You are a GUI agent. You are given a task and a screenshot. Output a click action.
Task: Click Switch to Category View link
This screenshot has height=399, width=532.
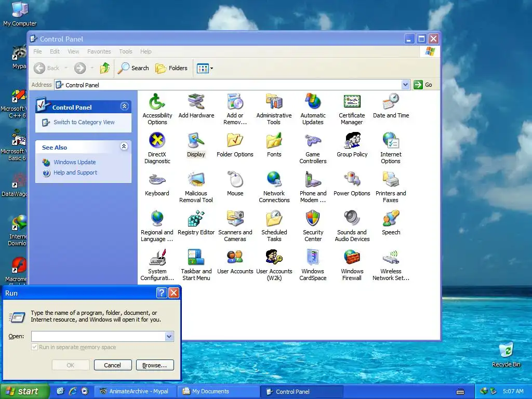click(x=84, y=122)
